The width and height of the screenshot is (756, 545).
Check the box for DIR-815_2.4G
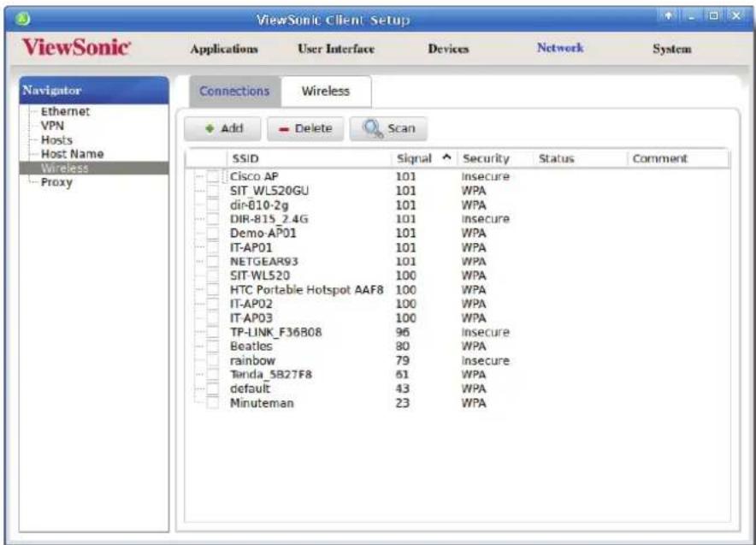[213, 219]
